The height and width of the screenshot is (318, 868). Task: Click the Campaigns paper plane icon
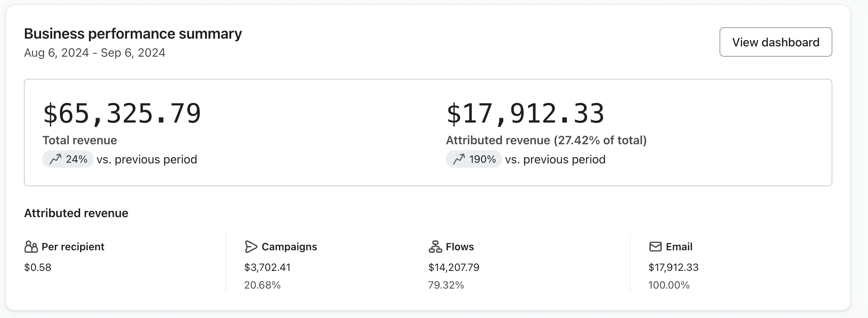251,247
